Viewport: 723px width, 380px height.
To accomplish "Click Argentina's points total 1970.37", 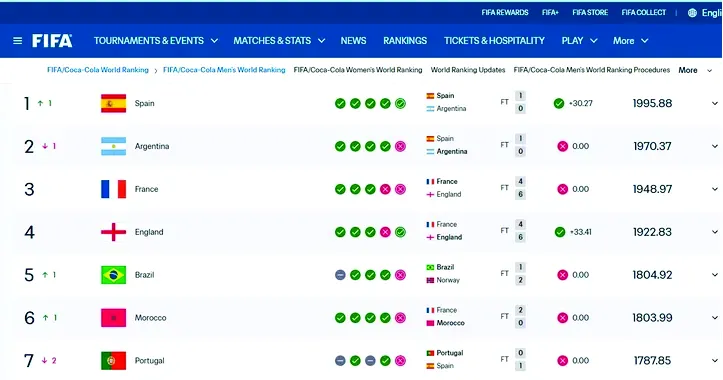I will [652, 146].
